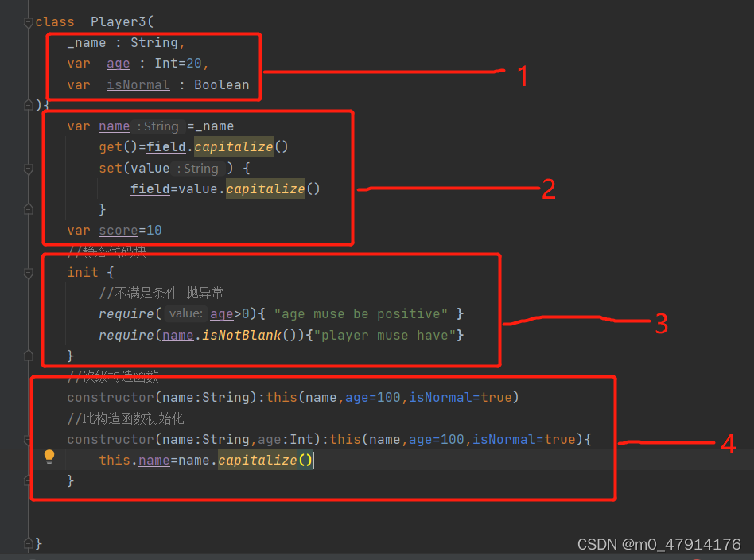Screen dimensions: 754x560
Task: Click the class body closing brace fold marker
Action: tap(29, 543)
